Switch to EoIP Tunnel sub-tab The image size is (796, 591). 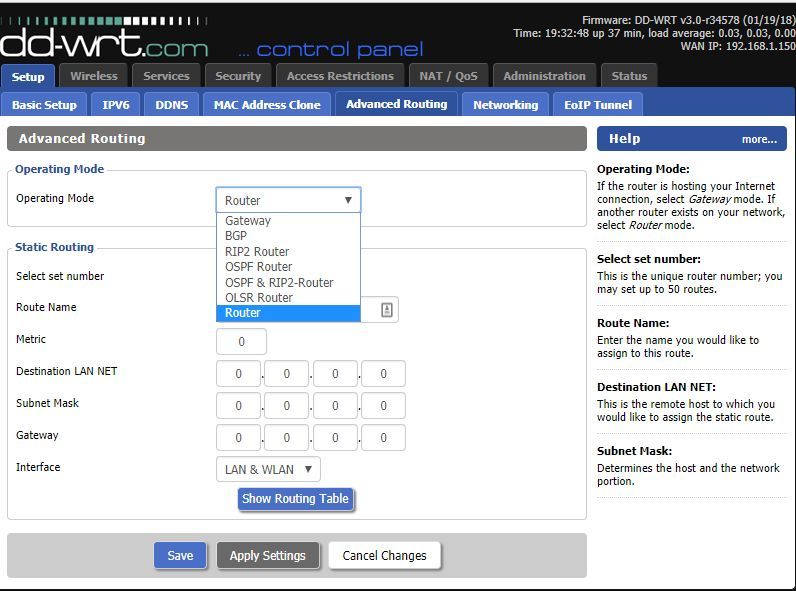point(598,105)
